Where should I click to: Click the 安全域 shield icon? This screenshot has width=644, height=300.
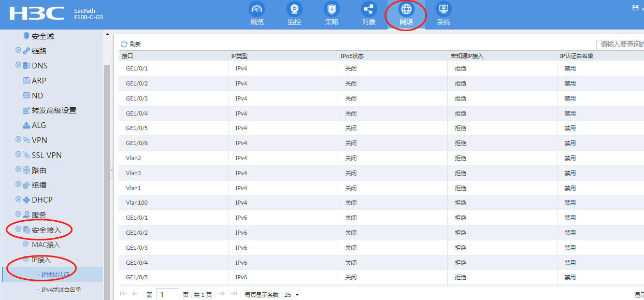(26, 36)
